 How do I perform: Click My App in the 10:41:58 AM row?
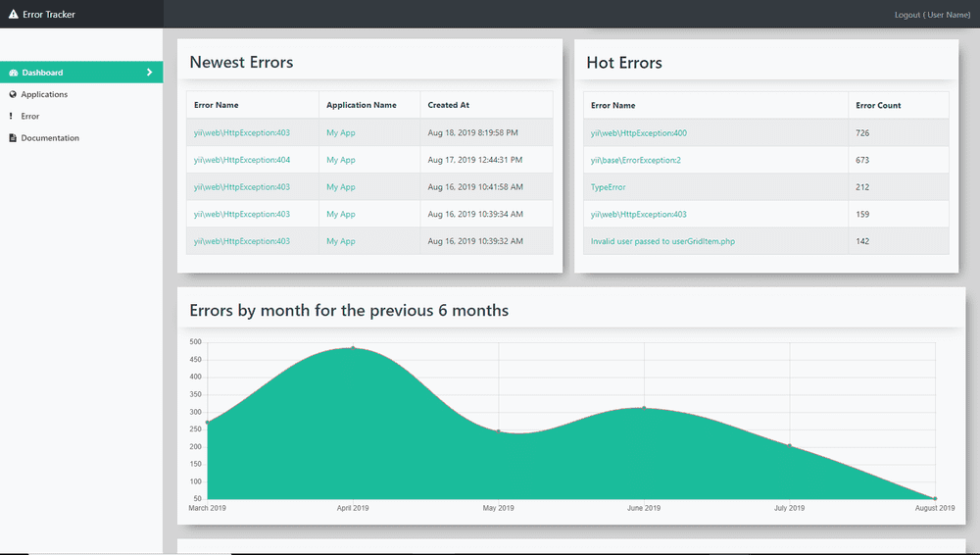[341, 187]
